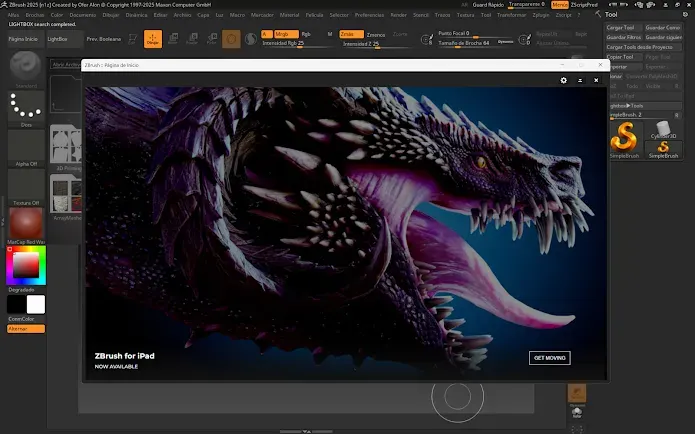
Task: Click the gizmo 3D sphere icon
Action: point(231,39)
